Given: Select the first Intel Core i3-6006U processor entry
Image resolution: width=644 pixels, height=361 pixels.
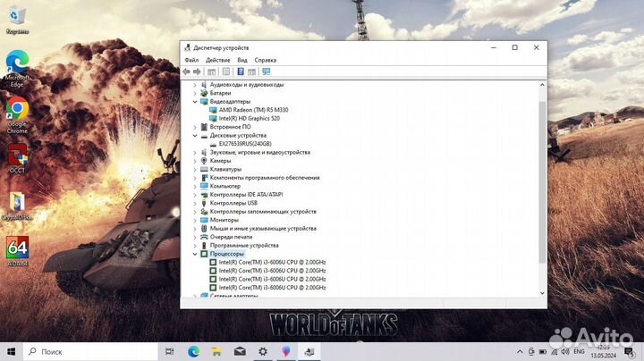Looking at the screenshot, I should [272, 262].
